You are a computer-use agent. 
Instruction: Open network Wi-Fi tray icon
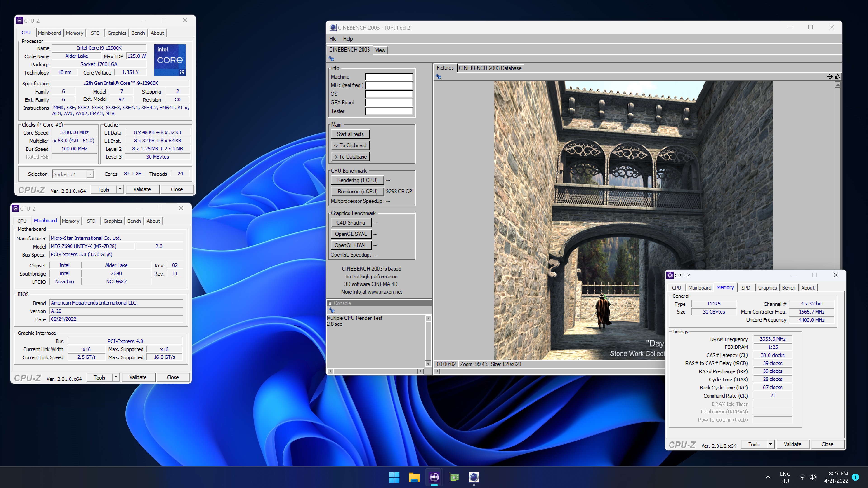(802, 477)
